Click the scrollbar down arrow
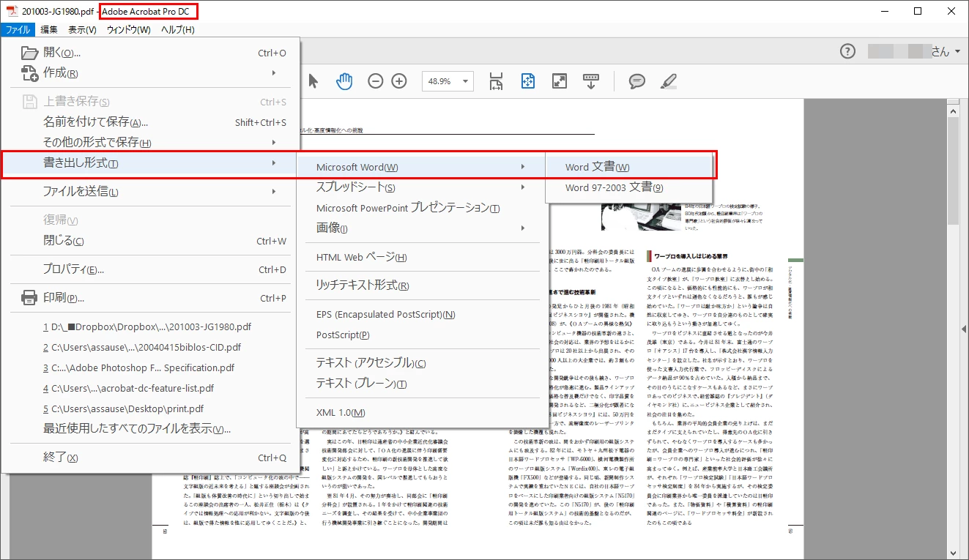This screenshot has width=969, height=560. point(952,553)
